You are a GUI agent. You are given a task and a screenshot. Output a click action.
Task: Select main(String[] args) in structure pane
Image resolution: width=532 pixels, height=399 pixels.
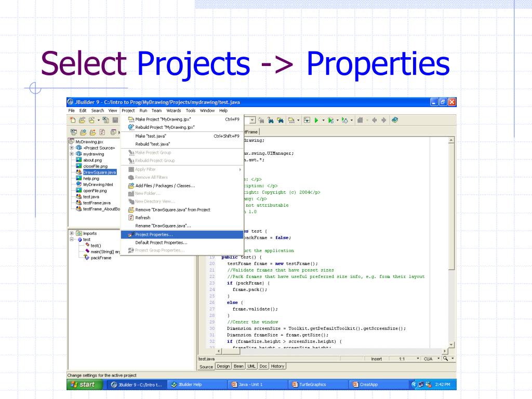tap(105, 252)
